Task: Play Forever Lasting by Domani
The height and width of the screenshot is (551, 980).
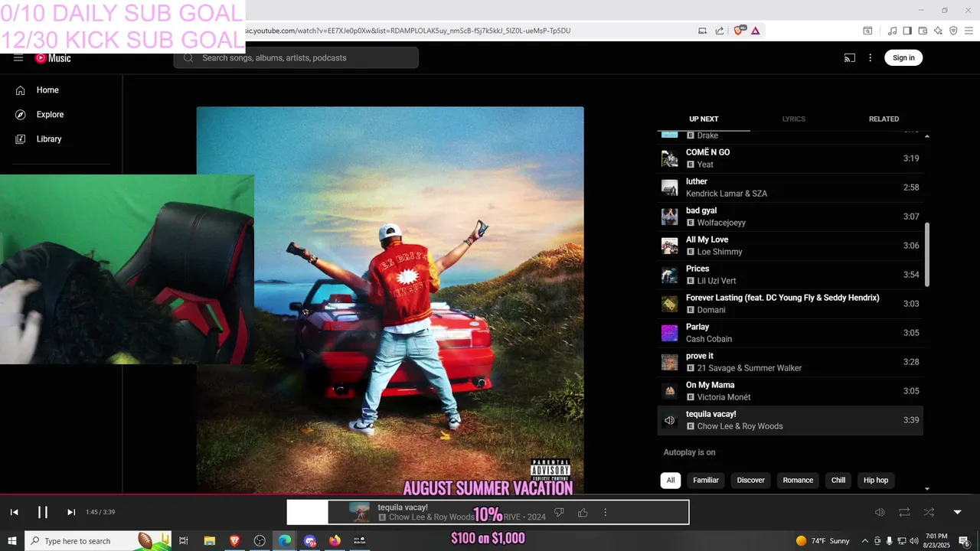Action: (790, 304)
